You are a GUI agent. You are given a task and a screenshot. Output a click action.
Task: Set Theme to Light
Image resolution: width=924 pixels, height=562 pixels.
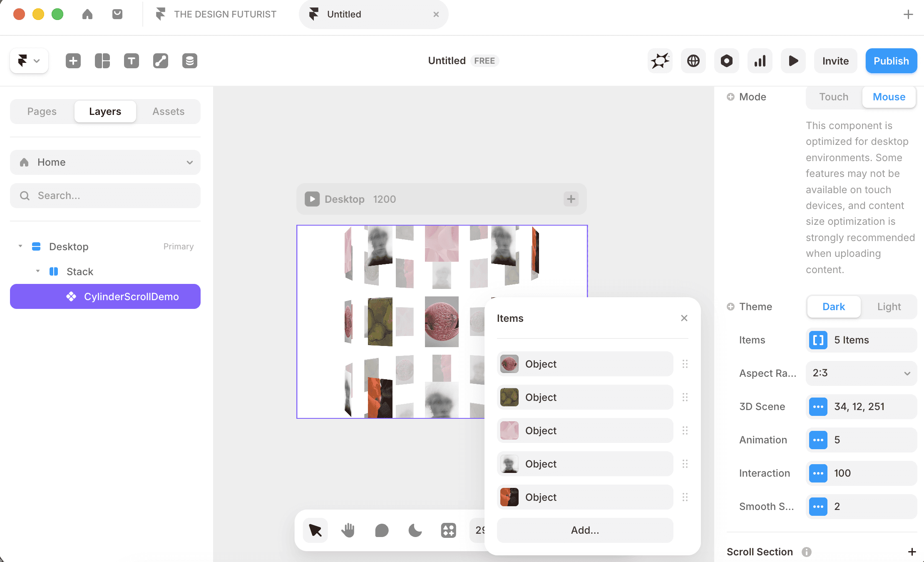[x=889, y=307]
